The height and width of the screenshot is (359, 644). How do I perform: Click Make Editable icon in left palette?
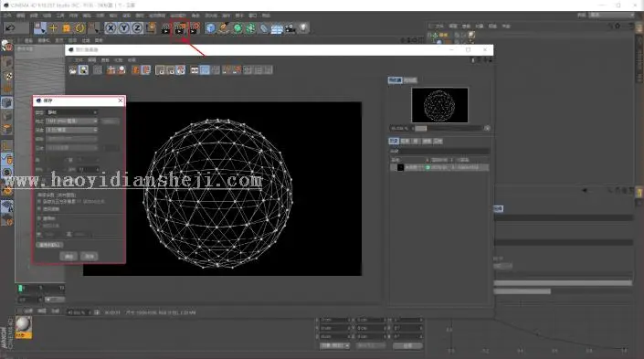(6, 46)
